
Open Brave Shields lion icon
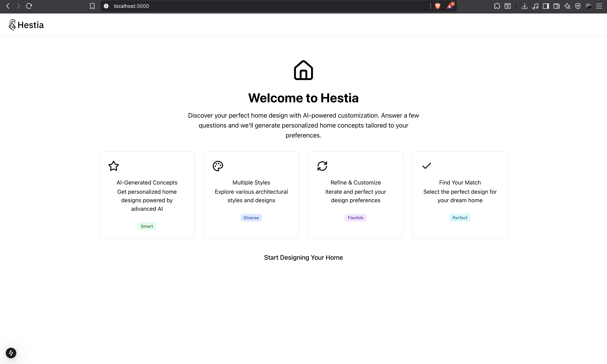(438, 6)
